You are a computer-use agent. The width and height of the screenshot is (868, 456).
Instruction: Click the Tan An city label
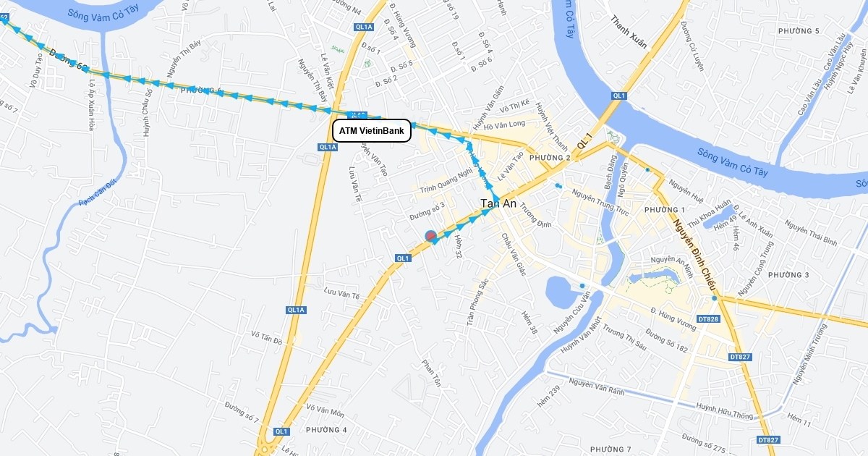(x=499, y=204)
